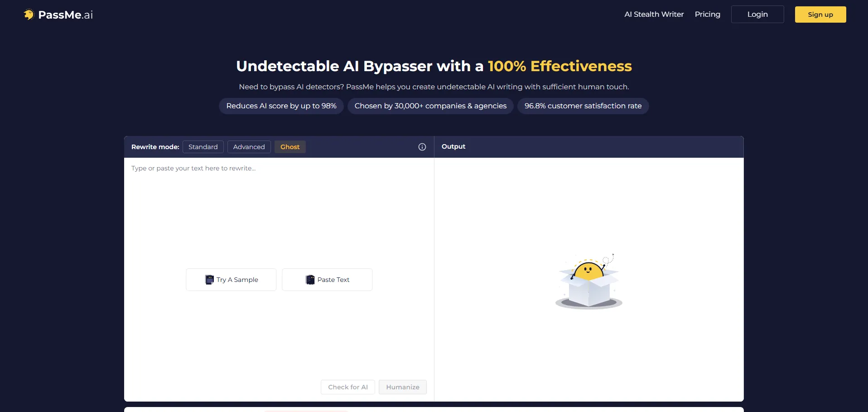
Task: Click the sample document icon in Try A Sample
Action: click(x=209, y=280)
